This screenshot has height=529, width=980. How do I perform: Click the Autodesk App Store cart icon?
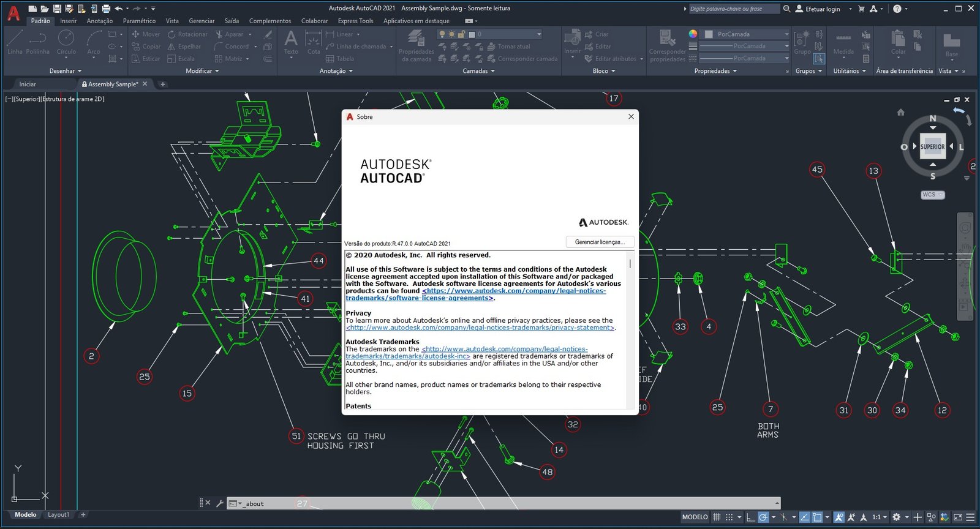tap(861, 9)
